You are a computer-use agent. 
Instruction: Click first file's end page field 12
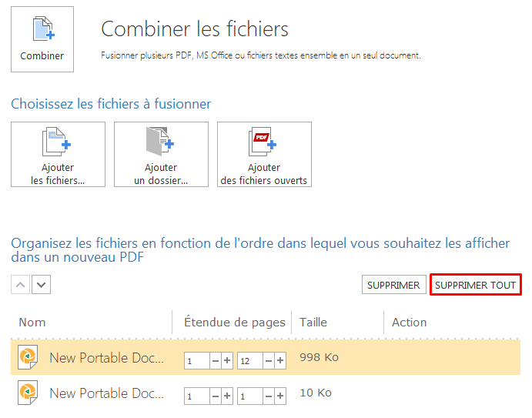point(250,361)
